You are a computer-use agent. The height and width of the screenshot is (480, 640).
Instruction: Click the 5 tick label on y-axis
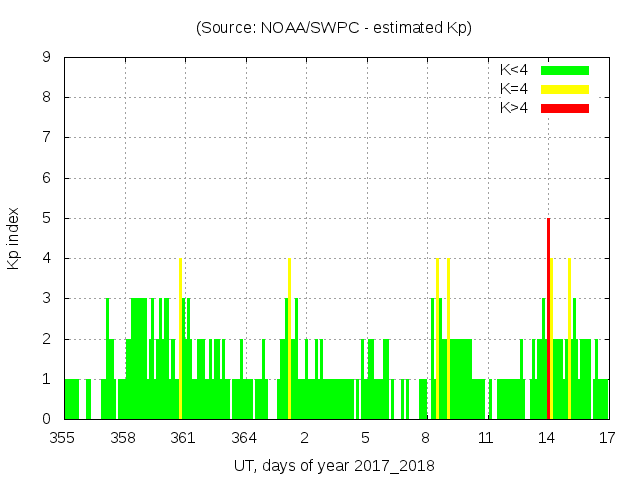[47, 218]
